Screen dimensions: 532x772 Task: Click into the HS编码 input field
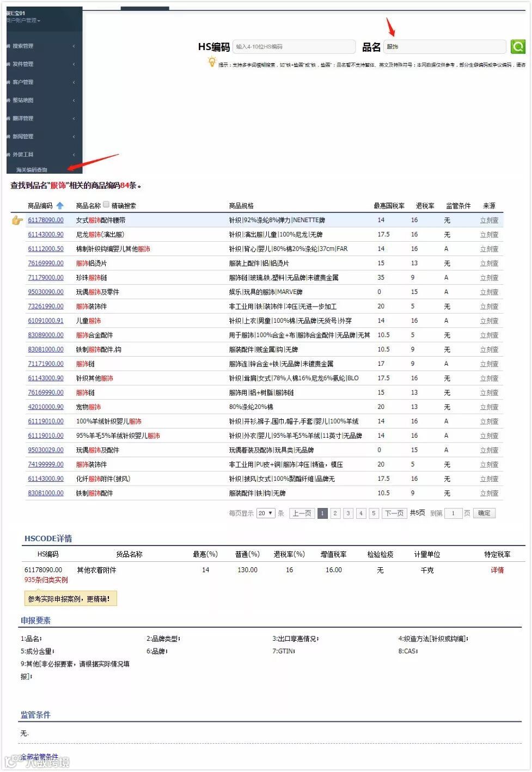coord(294,47)
